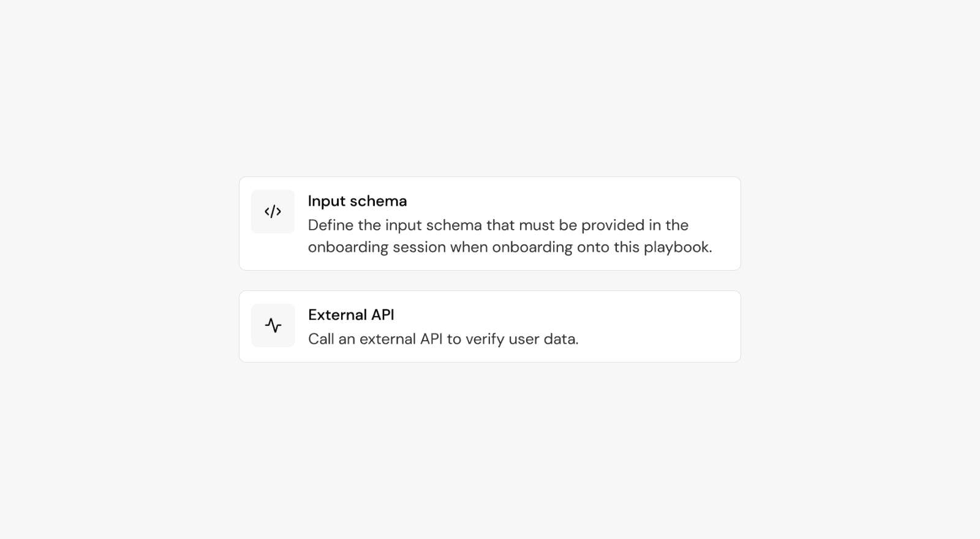Click the phrase 'verify user data'
The width and height of the screenshot is (980, 539).
[524, 338]
